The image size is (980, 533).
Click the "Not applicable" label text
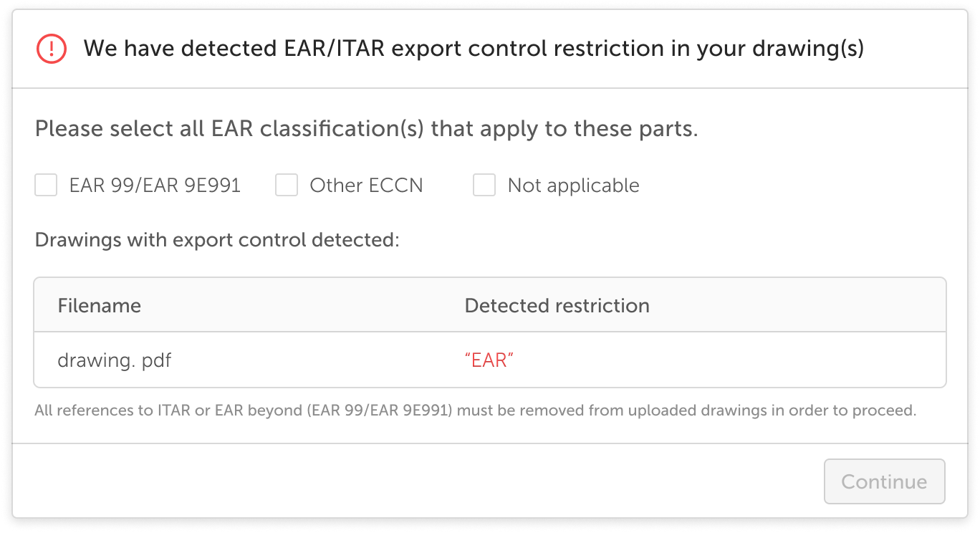[x=573, y=186]
